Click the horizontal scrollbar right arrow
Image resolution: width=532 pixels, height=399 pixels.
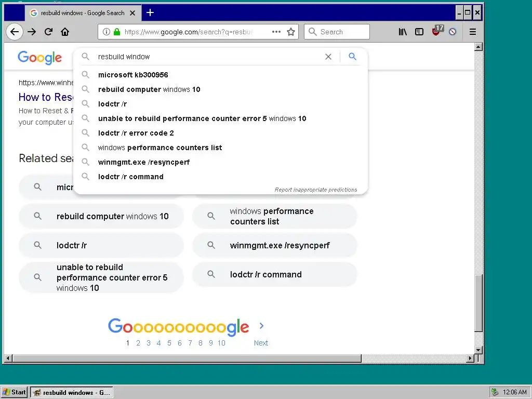pyautogui.click(x=470, y=358)
